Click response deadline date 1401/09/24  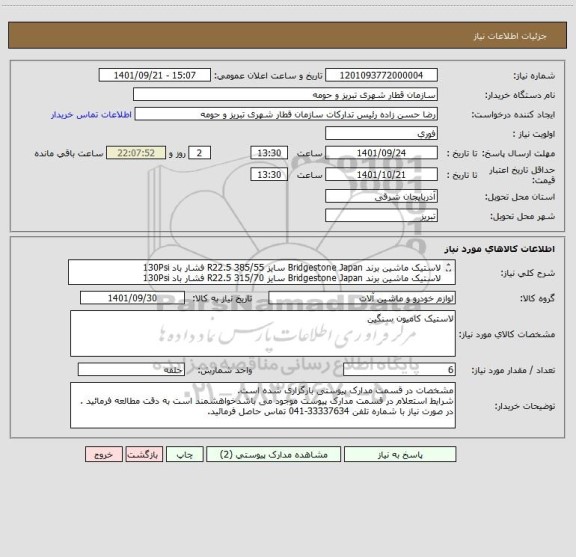381,153
